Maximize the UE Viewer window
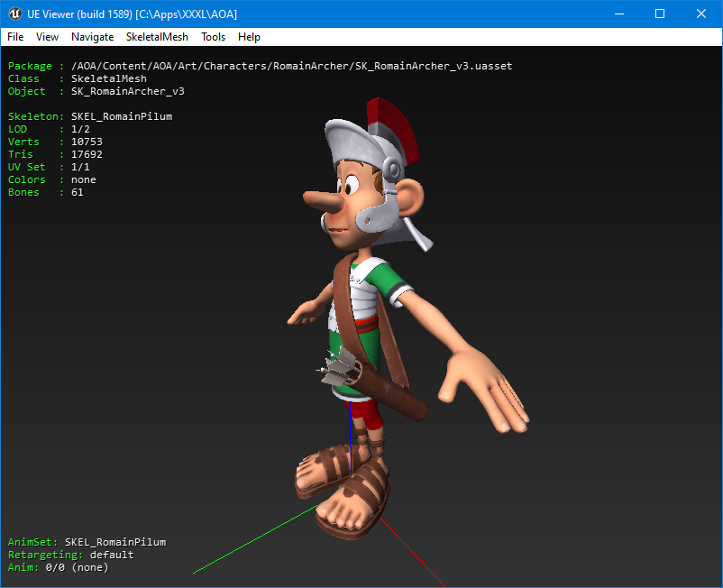723x588 pixels. 660,14
